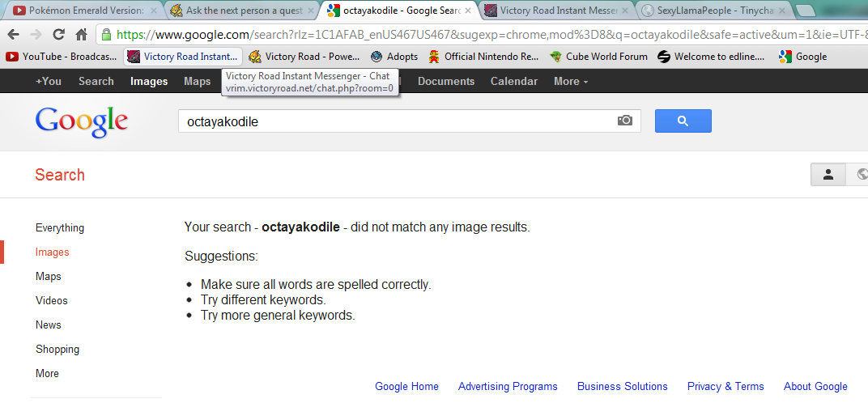The height and width of the screenshot is (403, 868).
Task: Open the Business Solutions footer link
Action: click(x=622, y=386)
